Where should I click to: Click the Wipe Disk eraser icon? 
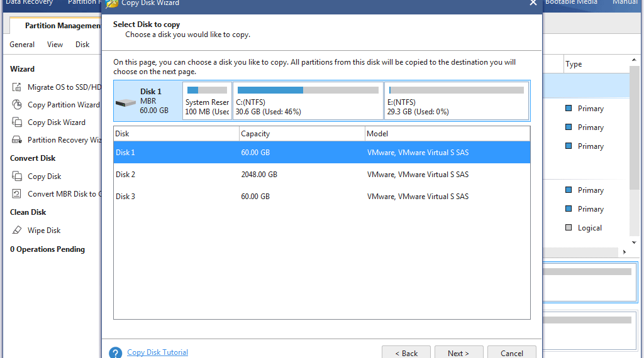[16, 230]
